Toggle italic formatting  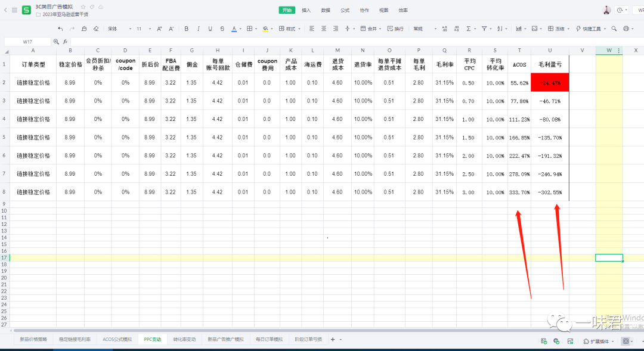coord(198,29)
